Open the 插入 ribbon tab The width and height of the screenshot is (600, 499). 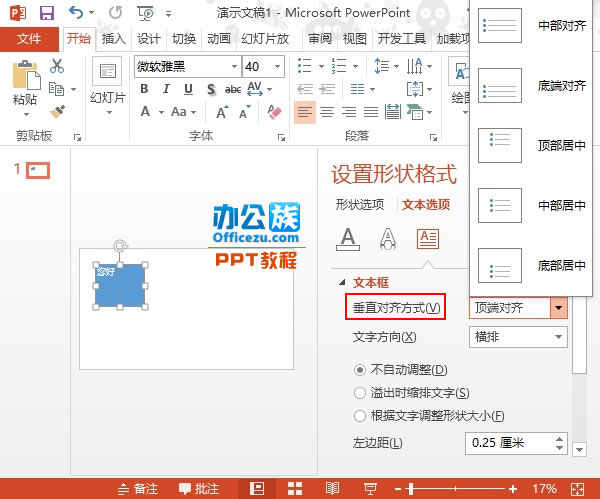(x=114, y=39)
